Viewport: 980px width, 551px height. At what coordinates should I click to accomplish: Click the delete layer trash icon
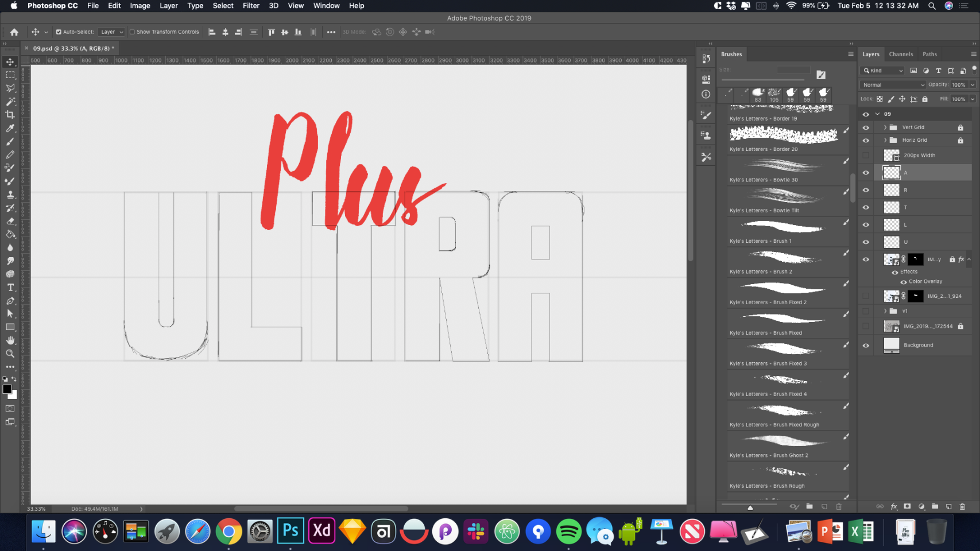pyautogui.click(x=962, y=507)
